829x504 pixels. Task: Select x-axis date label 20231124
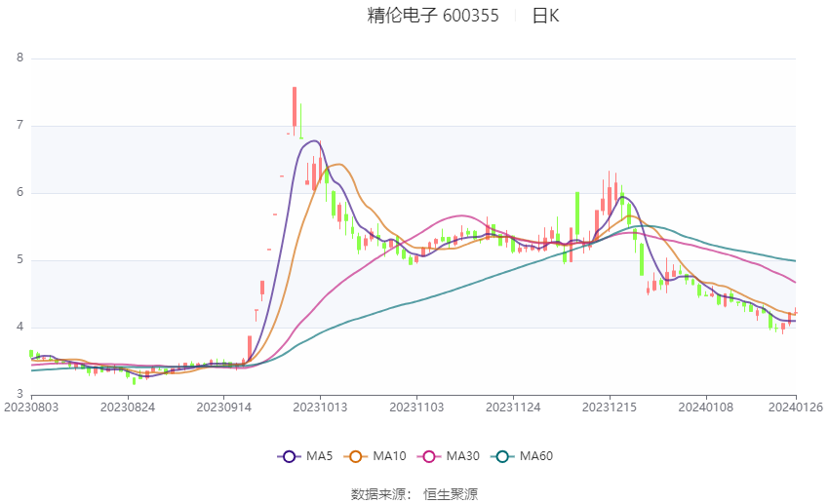click(x=513, y=407)
